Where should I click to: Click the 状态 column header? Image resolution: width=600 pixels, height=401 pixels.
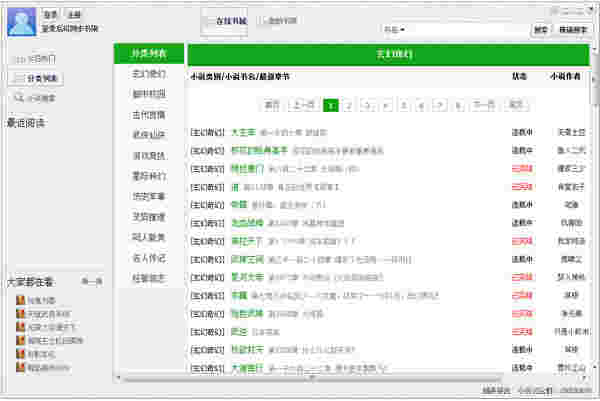coord(519,77)
